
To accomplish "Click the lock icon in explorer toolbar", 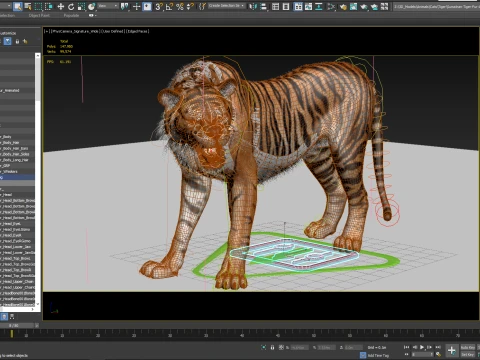I will click(17, 41).
